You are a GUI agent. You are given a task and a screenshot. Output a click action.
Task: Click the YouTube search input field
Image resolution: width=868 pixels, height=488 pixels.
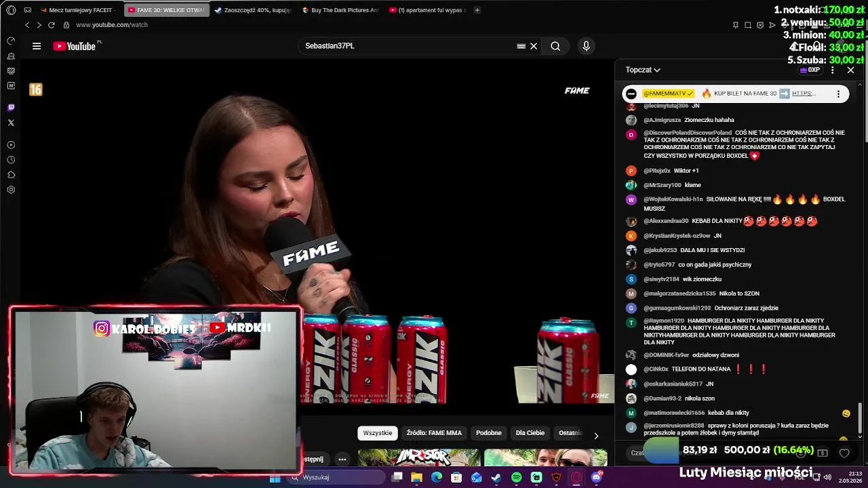(407, 46)
